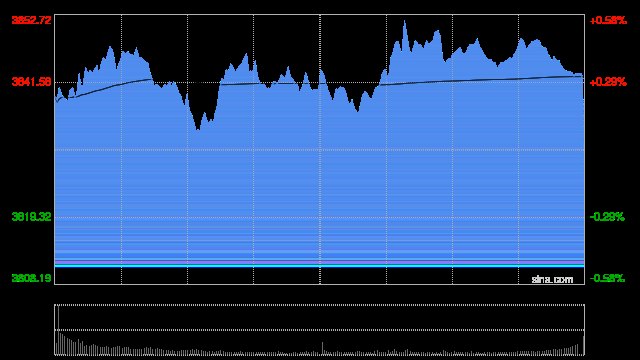Viewport: 640px width, 360px height.
Task: Click the lowest trough of the price line
Action: pyautogui.click(x=198, y=128)
